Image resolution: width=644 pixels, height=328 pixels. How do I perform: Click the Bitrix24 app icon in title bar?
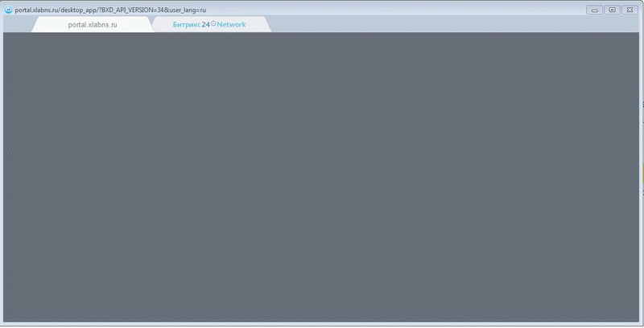(x=8, y=10)
